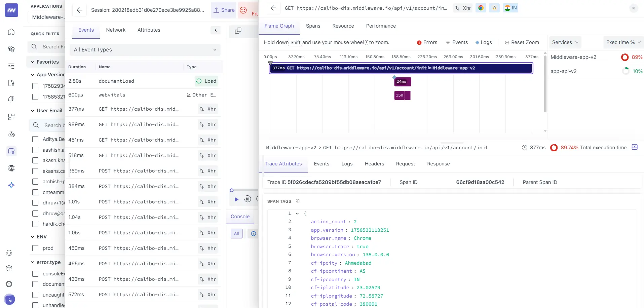The height and width of the screenshot is (308, 644).
Task: Open the Session Replay icon in sidebar
Action: pos(11,151)
